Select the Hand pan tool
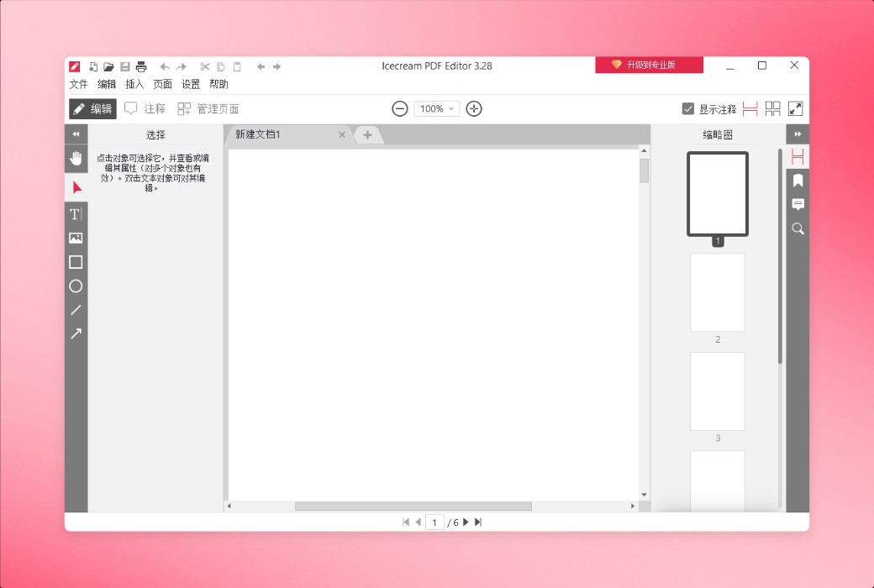Screen dimensions: 874x588 click(x=76, y=158)
